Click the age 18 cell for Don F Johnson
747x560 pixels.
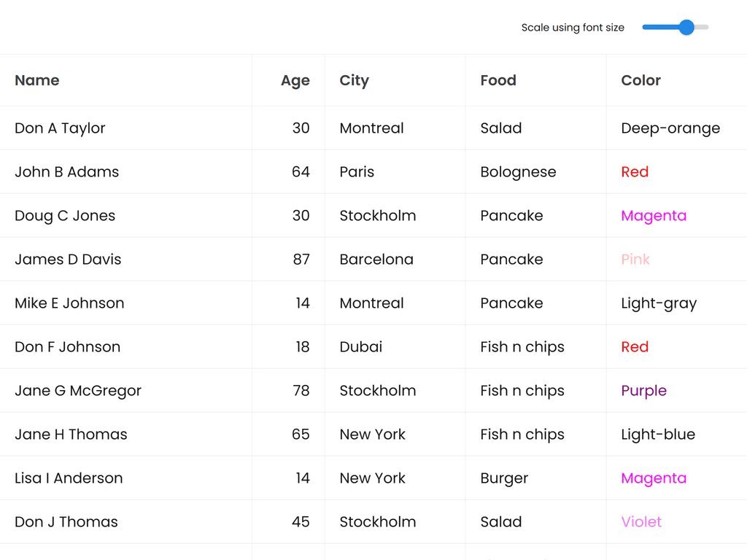(302, 347)
